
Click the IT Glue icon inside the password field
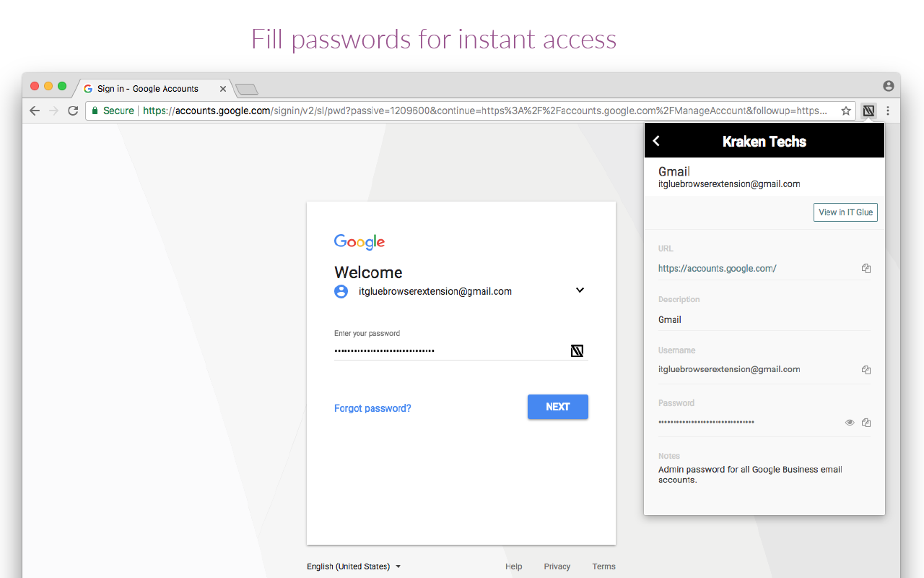tap(577, 350)
